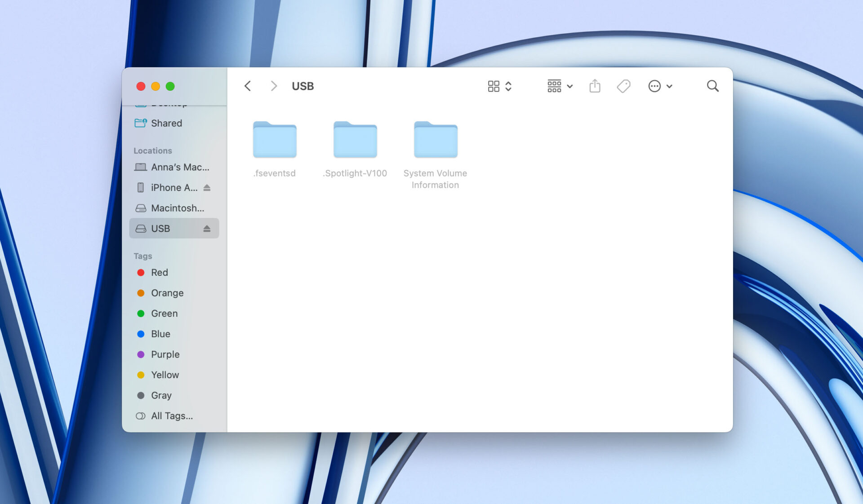Screen dimensions: 863x504
Task: Select the Purple tag in the sidebar
Action: click(x=165, y=354)
